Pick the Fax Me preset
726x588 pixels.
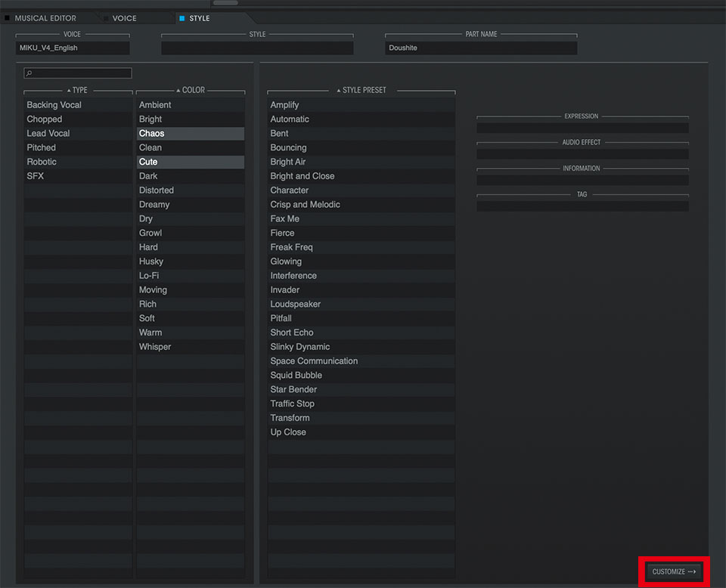[x=361, y=219]
